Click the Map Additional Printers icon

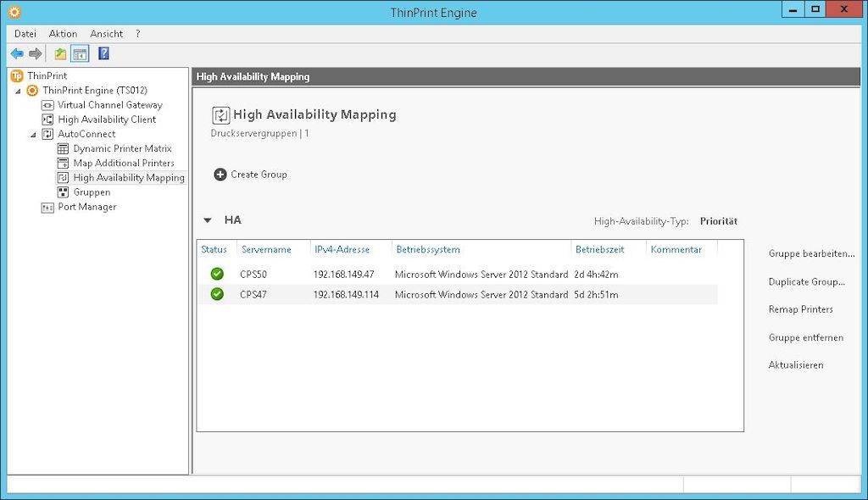[63, 163]
